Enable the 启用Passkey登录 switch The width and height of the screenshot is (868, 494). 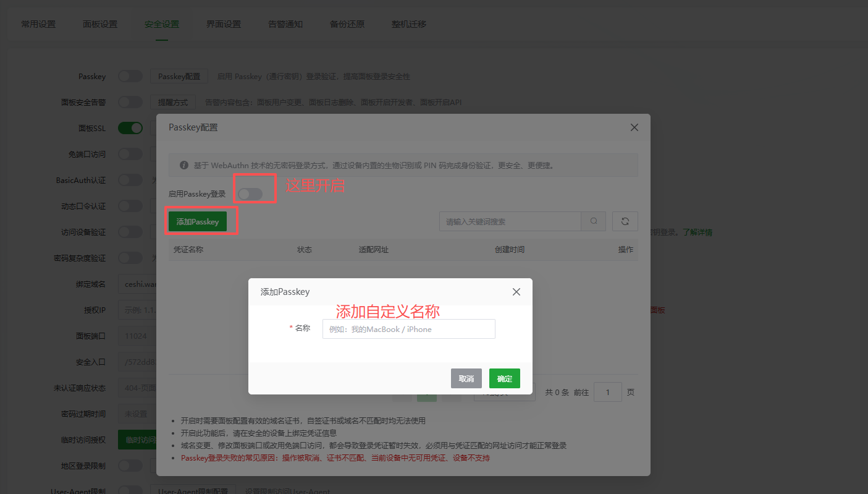[254, 194]
